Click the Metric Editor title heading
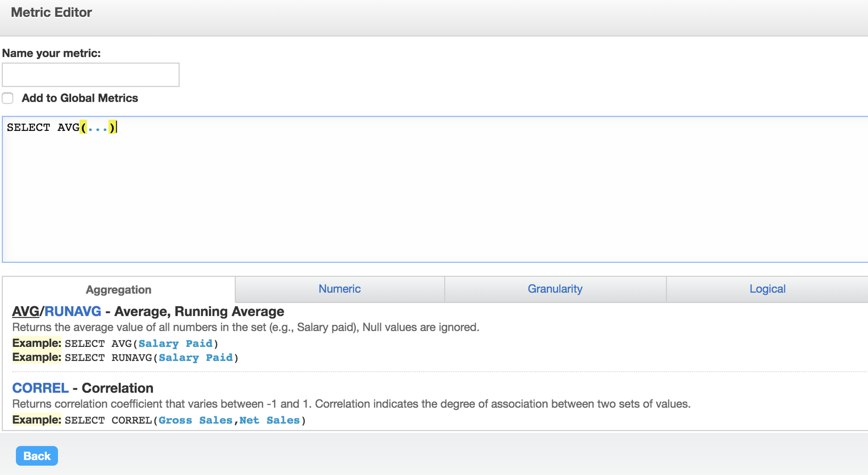 pos(52,12)
